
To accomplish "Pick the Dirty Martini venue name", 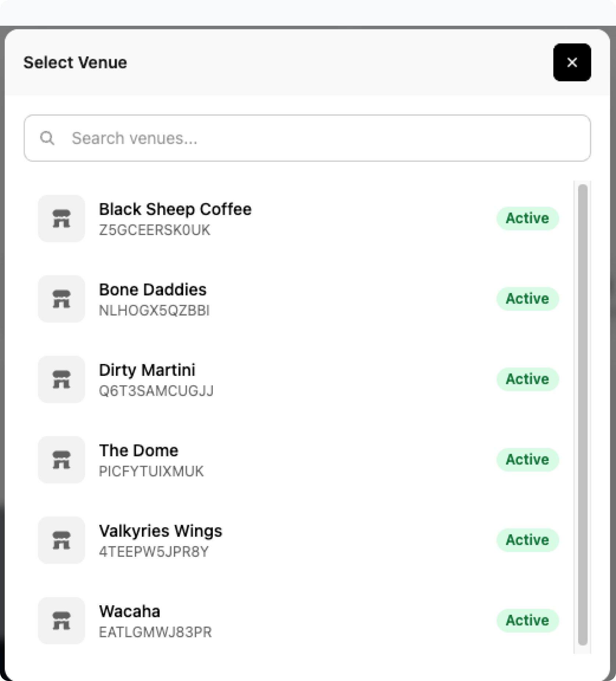I will coord(147,370).
